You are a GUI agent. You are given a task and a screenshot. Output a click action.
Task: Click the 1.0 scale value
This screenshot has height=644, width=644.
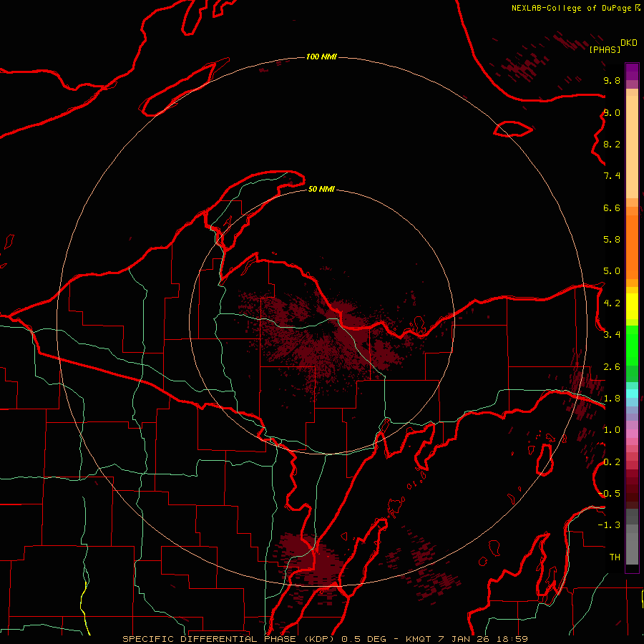click(x=612, y=430)
